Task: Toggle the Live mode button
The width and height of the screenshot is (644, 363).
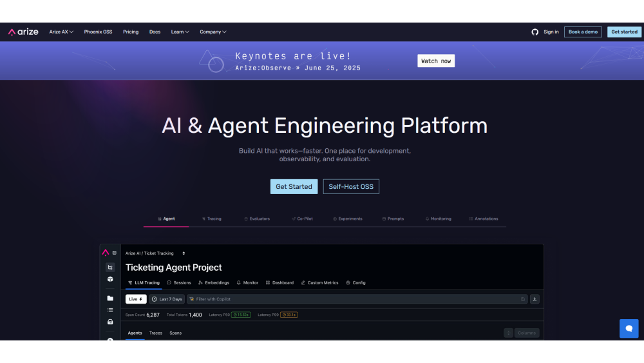Action: (136, 299)
